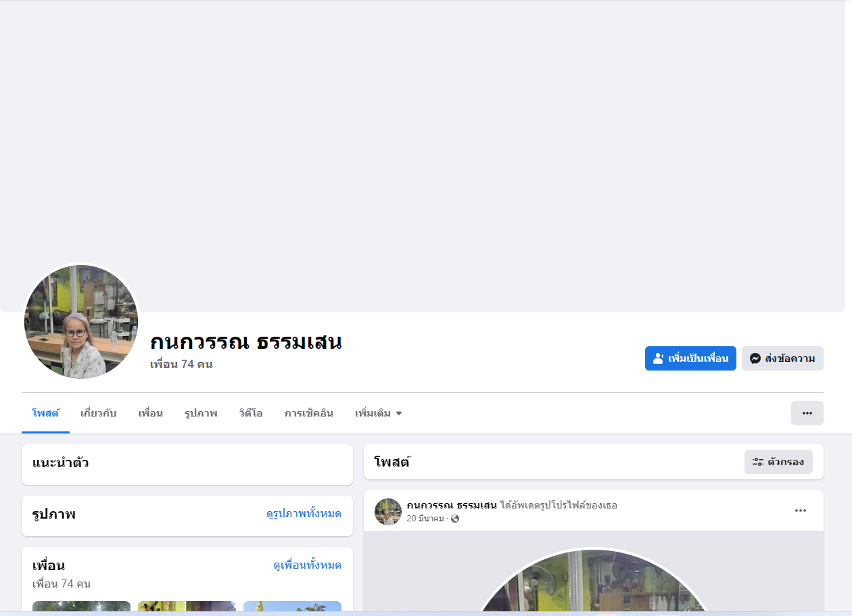This screenshot has height=616, width=852.
Task: Open the รูปภาพ tab
Action: point(201,413)
